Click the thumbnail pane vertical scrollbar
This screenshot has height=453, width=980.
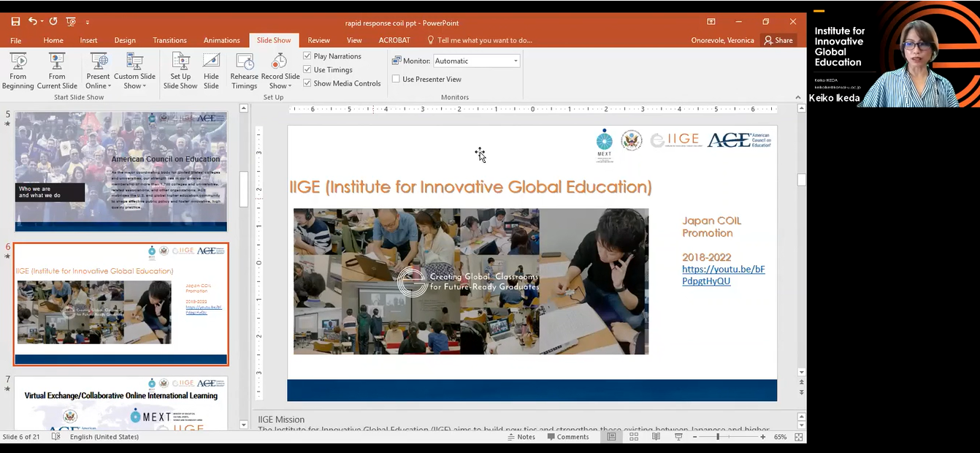(244, 190)
